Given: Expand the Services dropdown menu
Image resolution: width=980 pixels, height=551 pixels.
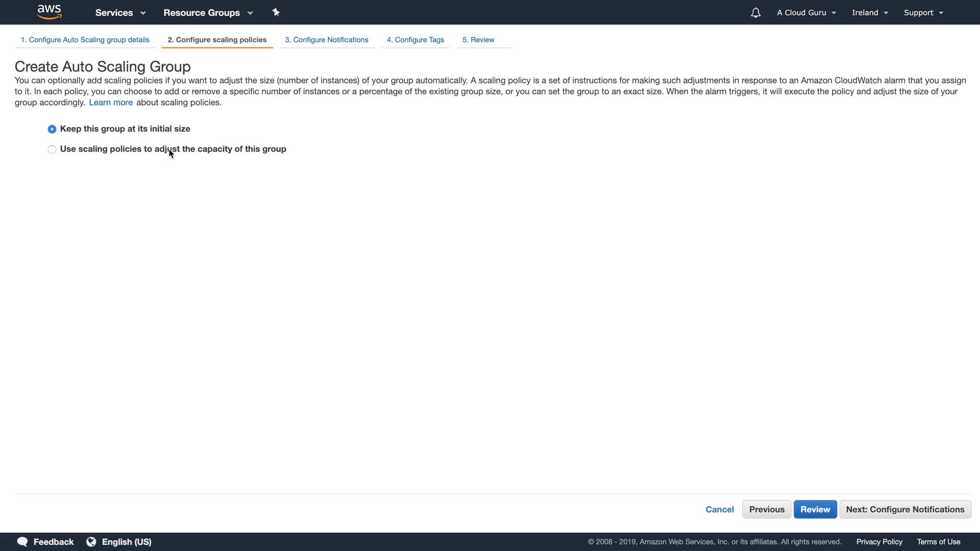Looking at the screenshot, I should (x=120, y=13).
